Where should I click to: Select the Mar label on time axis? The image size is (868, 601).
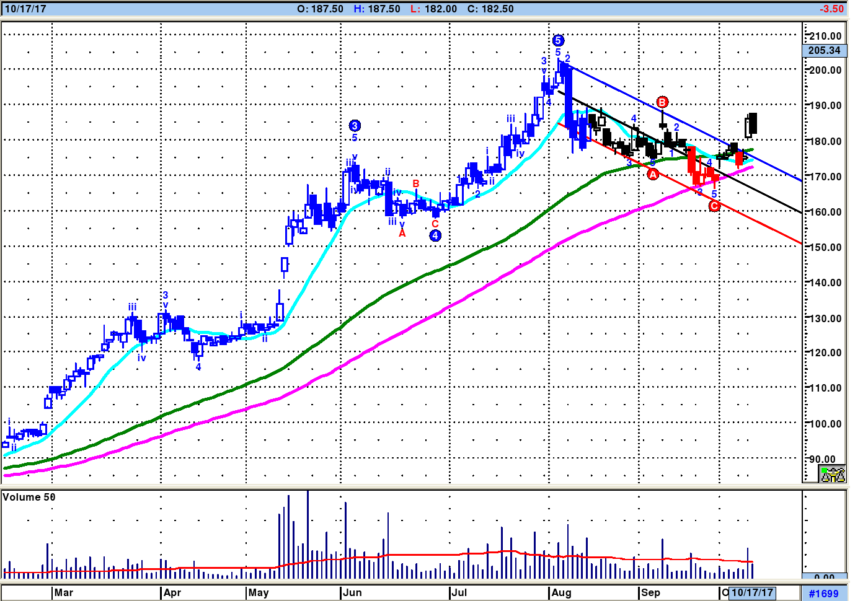tap(63, 592)
